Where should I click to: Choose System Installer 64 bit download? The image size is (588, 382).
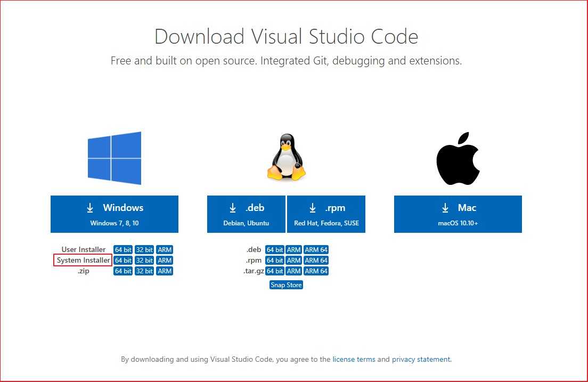tap(123, 260)
